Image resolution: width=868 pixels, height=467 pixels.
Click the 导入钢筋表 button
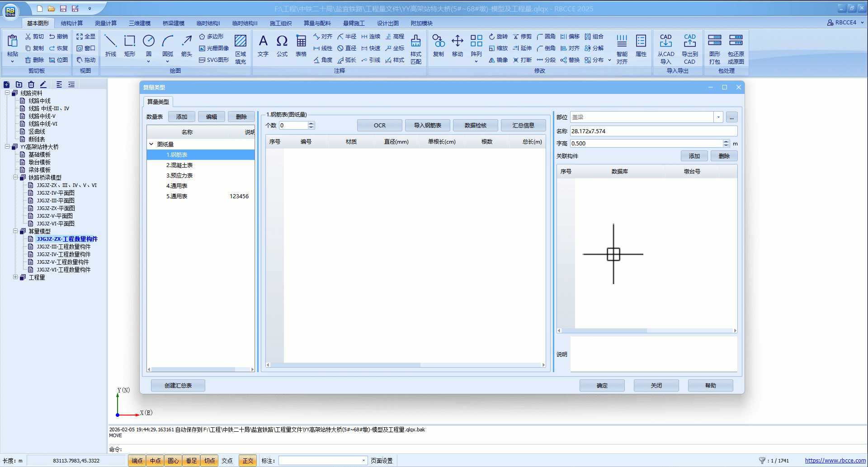click(x=427, y=126)
